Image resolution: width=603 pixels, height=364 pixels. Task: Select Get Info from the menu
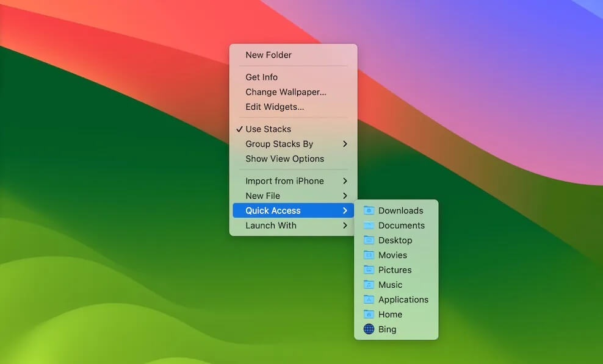[x=261, y=77]
